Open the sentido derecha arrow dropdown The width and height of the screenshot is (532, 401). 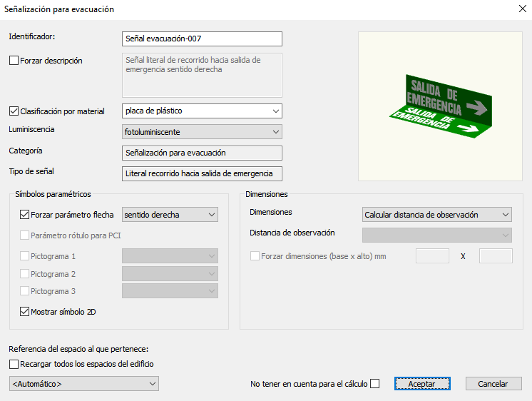click(x=170, y=215)
